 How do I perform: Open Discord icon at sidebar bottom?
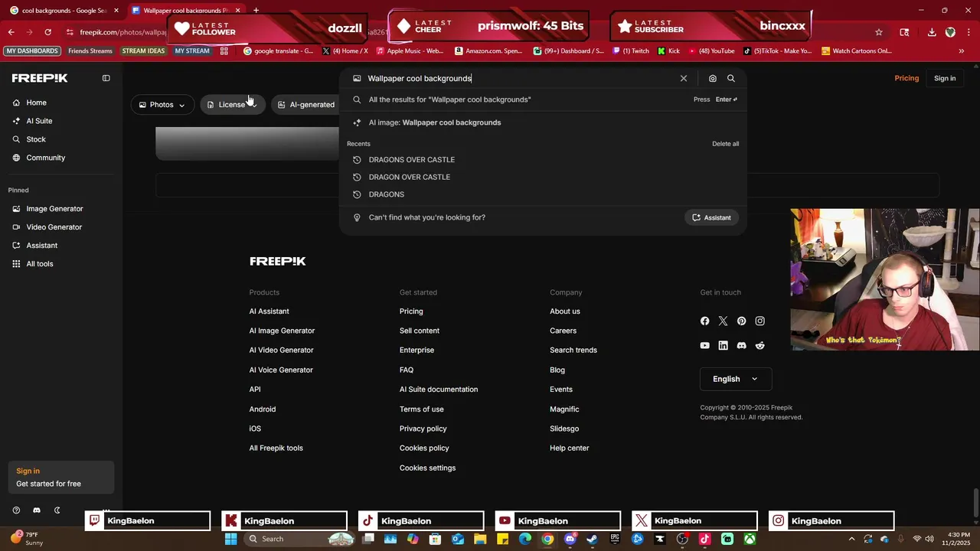[36, 510]
